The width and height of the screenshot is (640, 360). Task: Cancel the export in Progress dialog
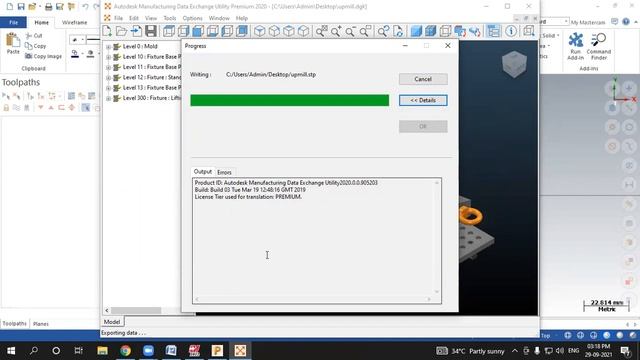[423, 79]
